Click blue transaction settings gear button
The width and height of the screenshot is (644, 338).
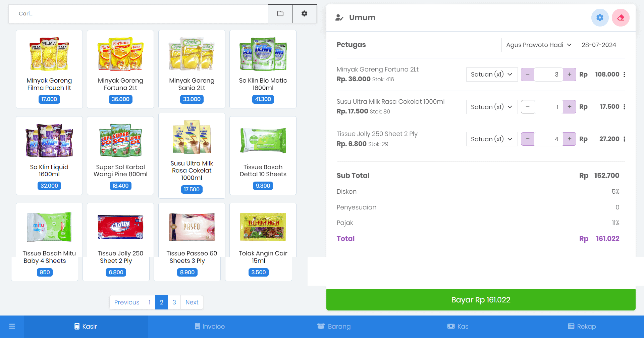pos(600,17)
